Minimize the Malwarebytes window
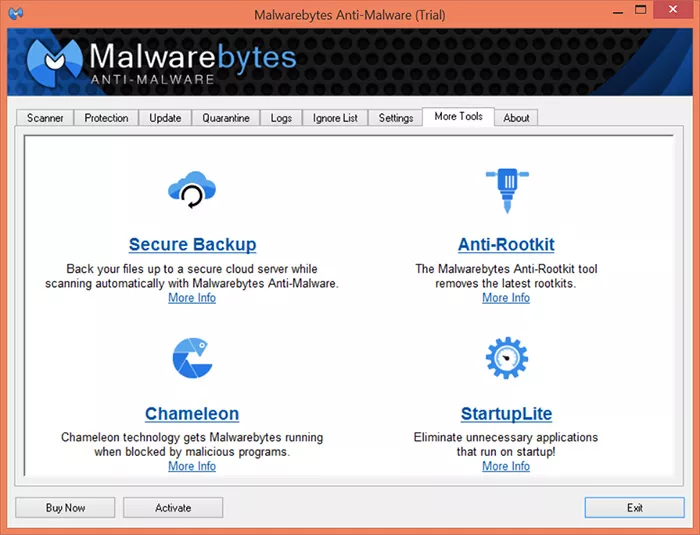 point(618,11)
